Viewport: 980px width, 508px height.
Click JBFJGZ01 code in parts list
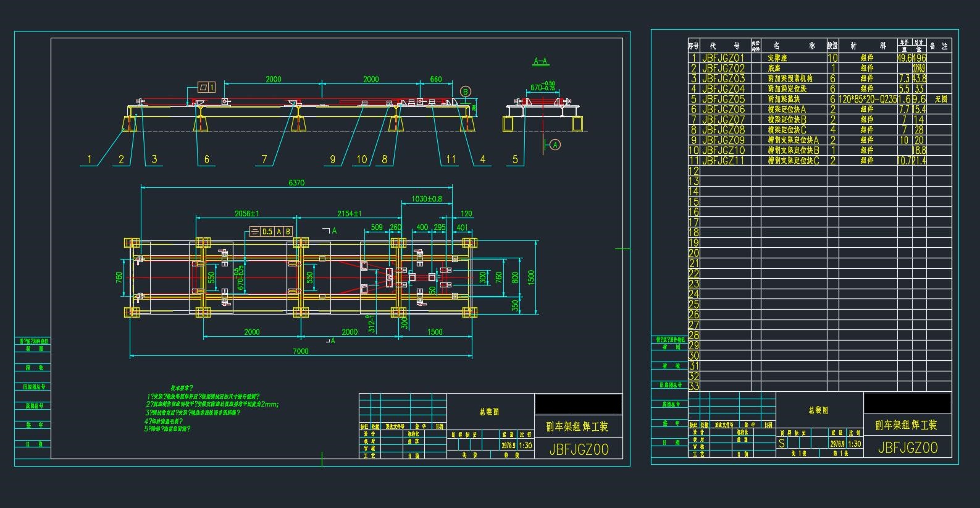click(x=723, y=58)
